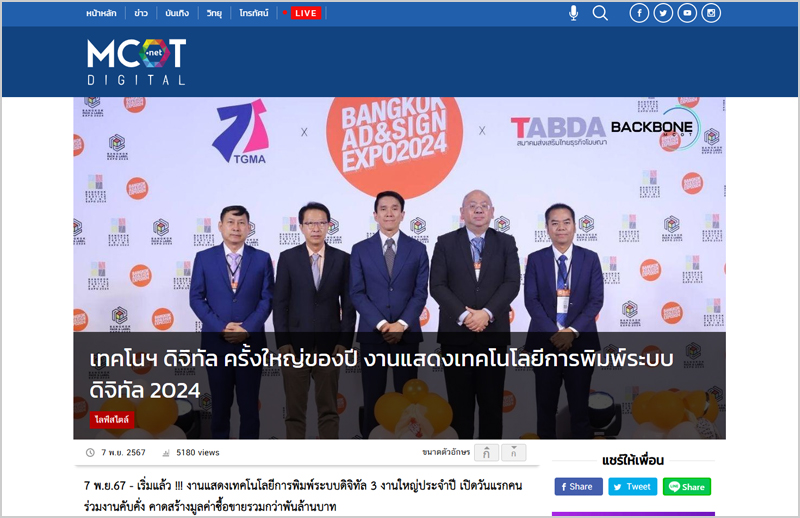Viewport: 800px width, 518px height.
Task: Open the YouTube icon in header
Action: 687,13
